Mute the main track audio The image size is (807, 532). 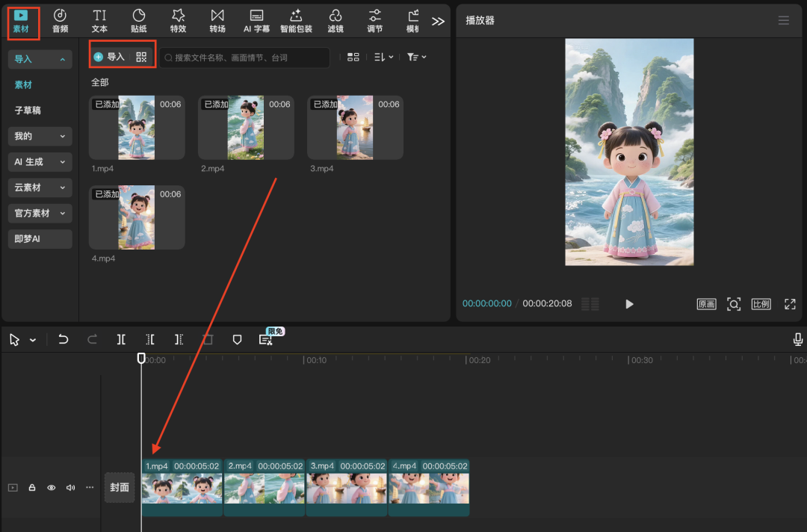pos(70,488)
